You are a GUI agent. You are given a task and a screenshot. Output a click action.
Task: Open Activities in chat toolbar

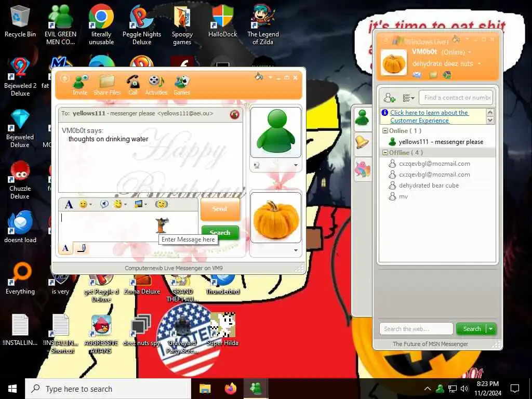[x=156, y=85]
